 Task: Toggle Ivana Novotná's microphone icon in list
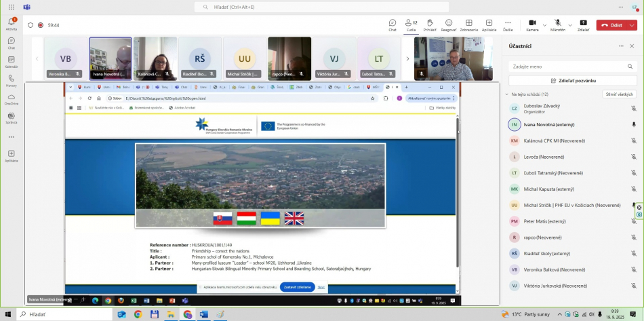[634, 124]
